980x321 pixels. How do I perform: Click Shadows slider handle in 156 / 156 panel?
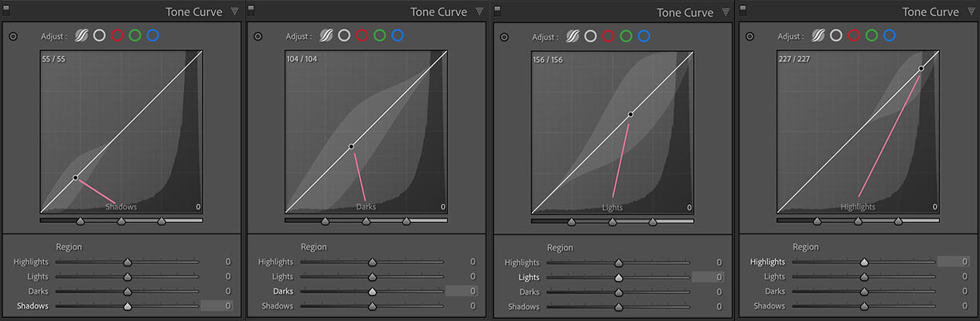coord(618,307)
